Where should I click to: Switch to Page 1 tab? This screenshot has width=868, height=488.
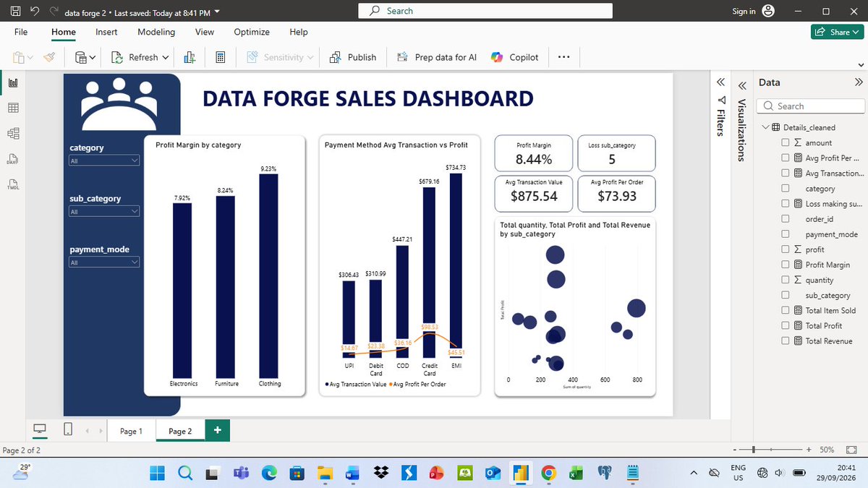131,431
